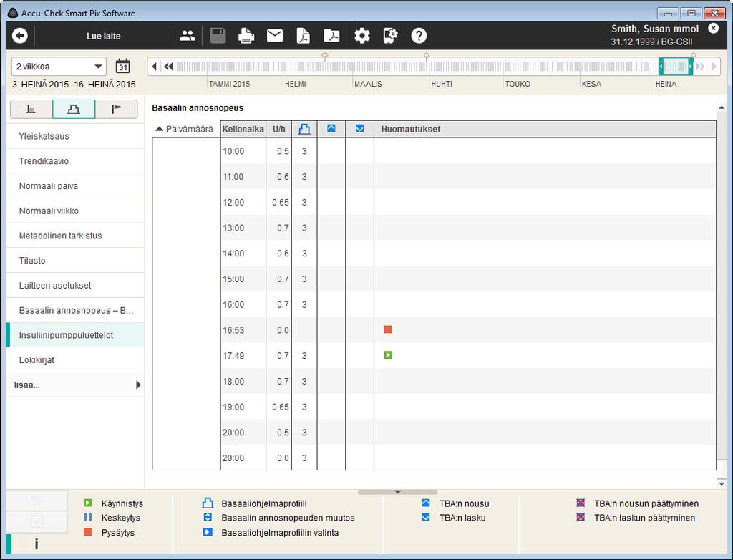The image size is (733, 560).
Task: Click the basal profile column header icon
Action: pos(304,129)
